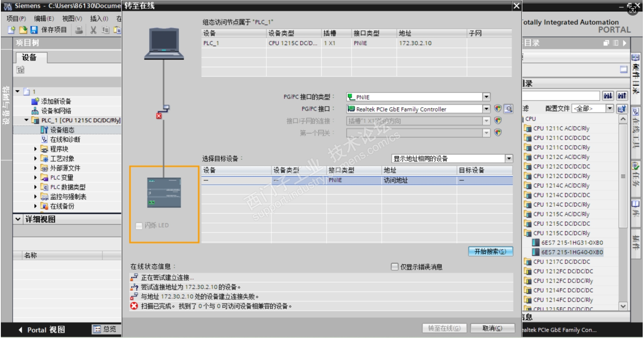Open 添加新设备 in the project tree

tap(56, 102)
